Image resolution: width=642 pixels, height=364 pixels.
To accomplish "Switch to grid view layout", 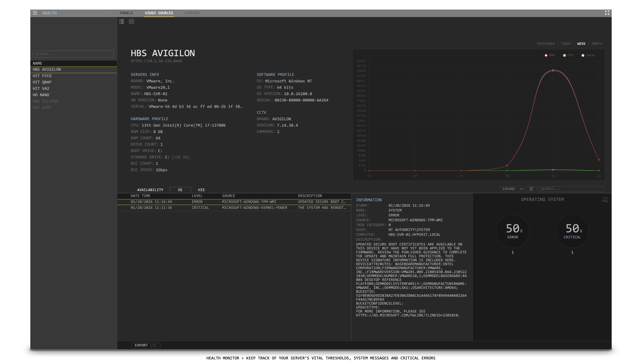I will pos(131,22).
